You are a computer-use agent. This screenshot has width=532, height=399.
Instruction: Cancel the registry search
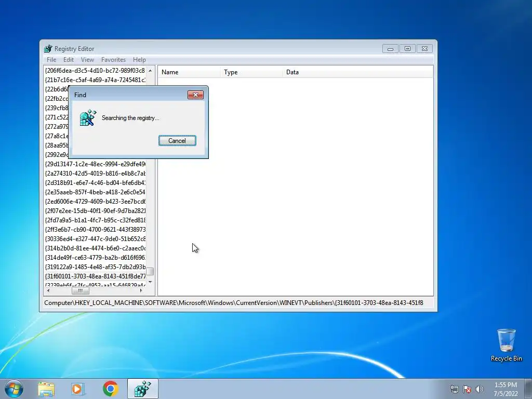(177, 140)
